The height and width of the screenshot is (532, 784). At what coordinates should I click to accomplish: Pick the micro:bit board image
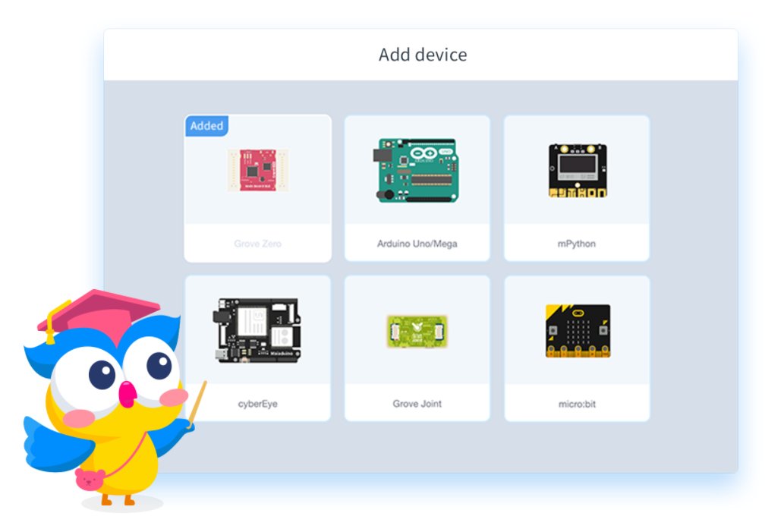pyautogui.click(x=578, y=330)
